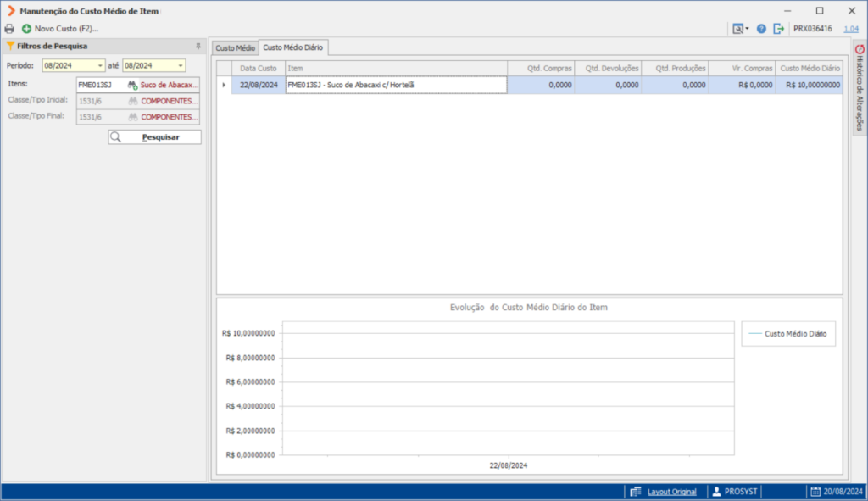
Task: Toggle Custo Médio Diário legend series
Action: click(788, 334)
